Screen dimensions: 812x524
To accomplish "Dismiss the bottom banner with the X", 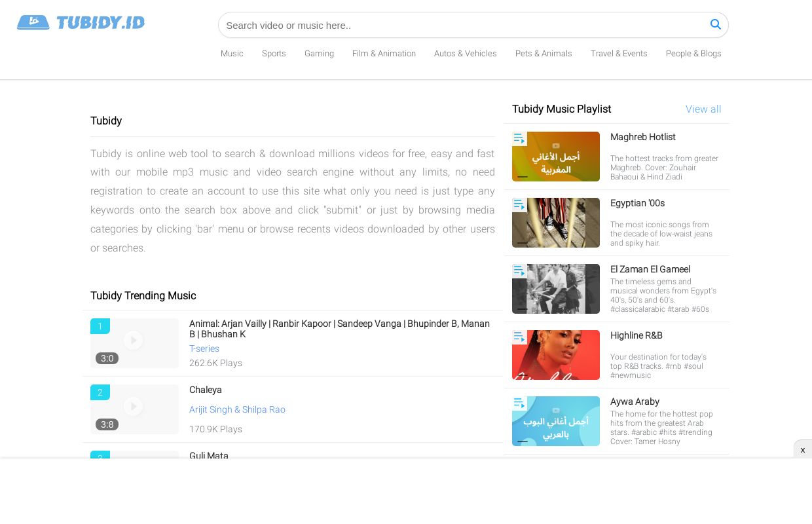I will pyautogui.click(x=803, y=450).
